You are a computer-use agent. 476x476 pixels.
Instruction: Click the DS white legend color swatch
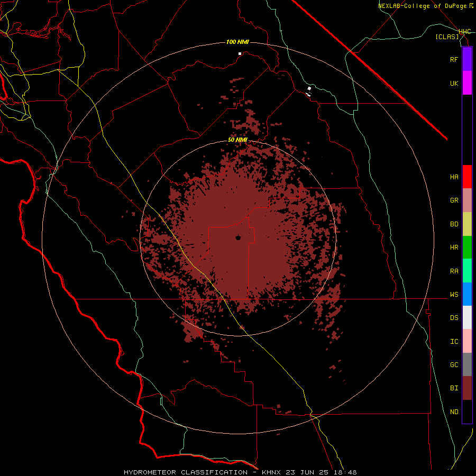(x=467, y=317)
